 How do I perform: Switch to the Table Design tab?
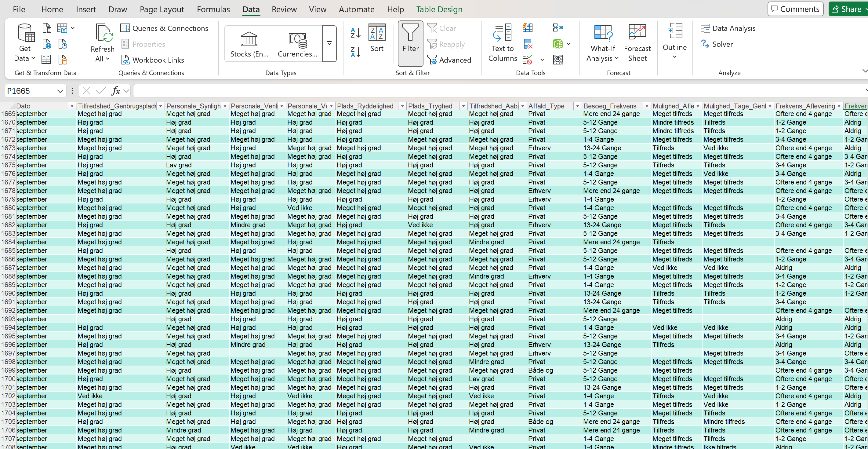[x=439, y=9]
